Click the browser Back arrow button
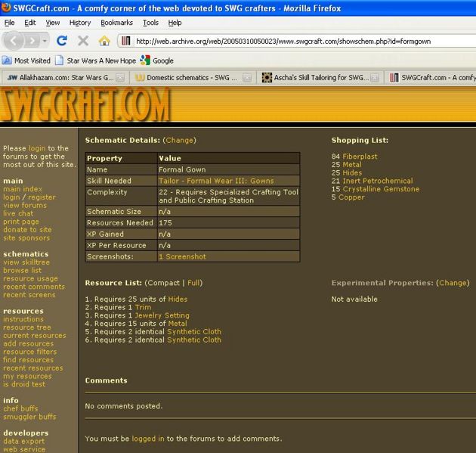This screenshot has height=453, width=476. coord(14,41)
